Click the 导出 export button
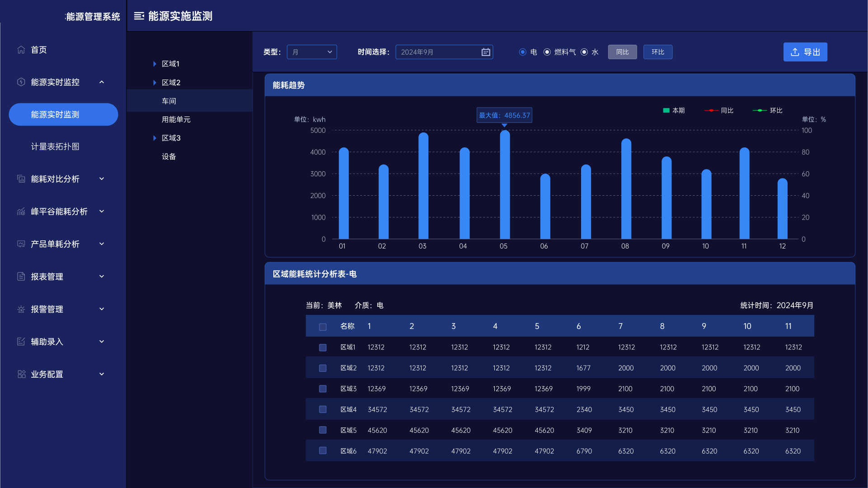This screenshot has width=868, height=488. tap(805, 52)
